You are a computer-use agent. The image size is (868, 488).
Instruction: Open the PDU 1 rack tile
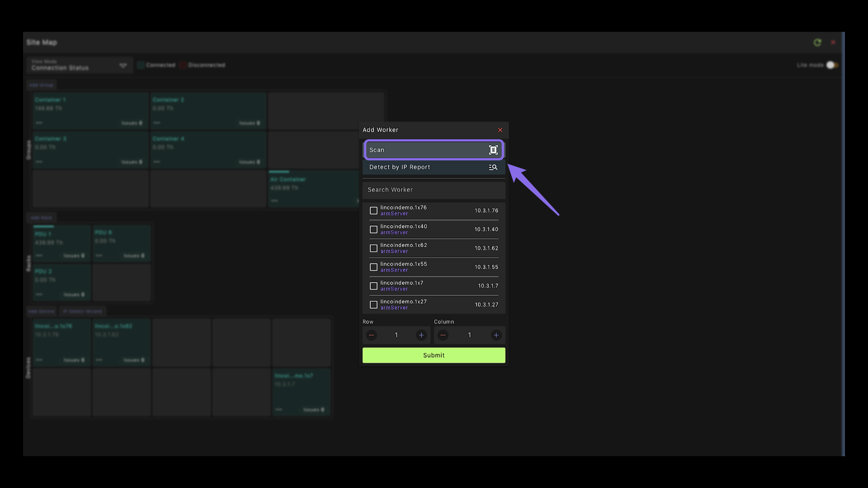point(61,244)
